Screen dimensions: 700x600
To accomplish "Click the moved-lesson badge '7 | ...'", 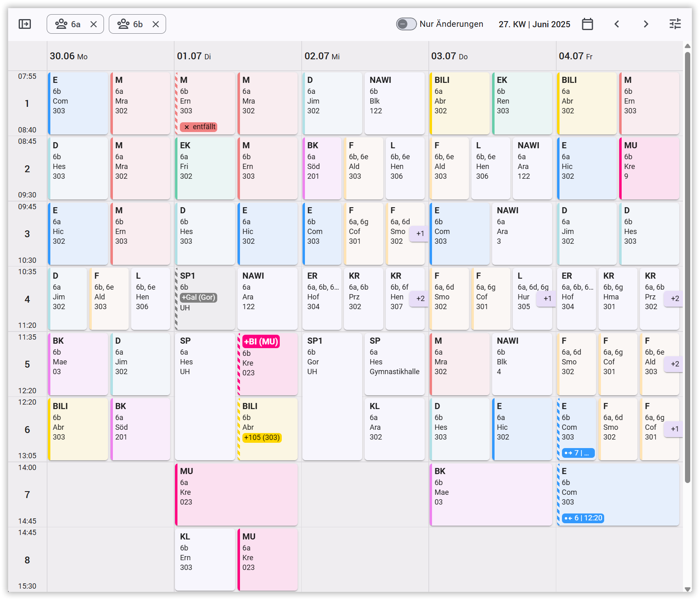I will coord(579,453).
